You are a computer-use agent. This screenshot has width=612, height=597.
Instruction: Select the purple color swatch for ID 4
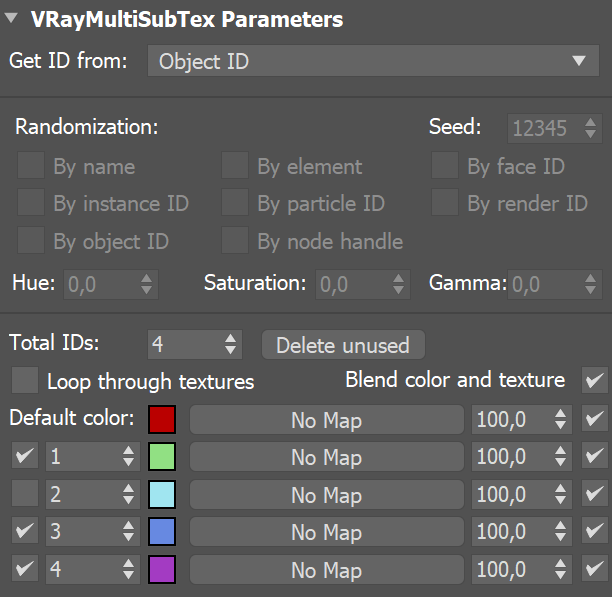click(161, 570)
